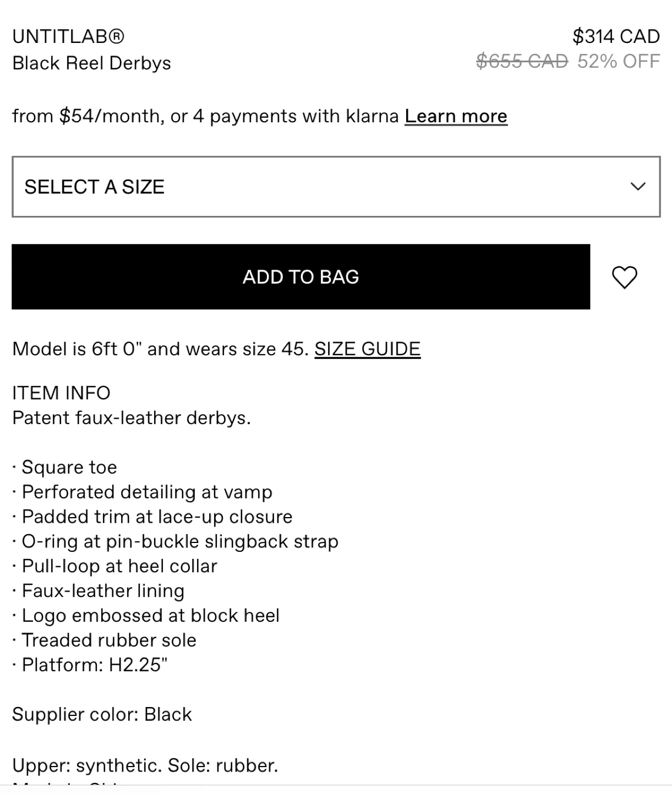Viewport: 672px width, 793px height.
Task: Open the Select a Size dropdown
Action: coord(336,187)
